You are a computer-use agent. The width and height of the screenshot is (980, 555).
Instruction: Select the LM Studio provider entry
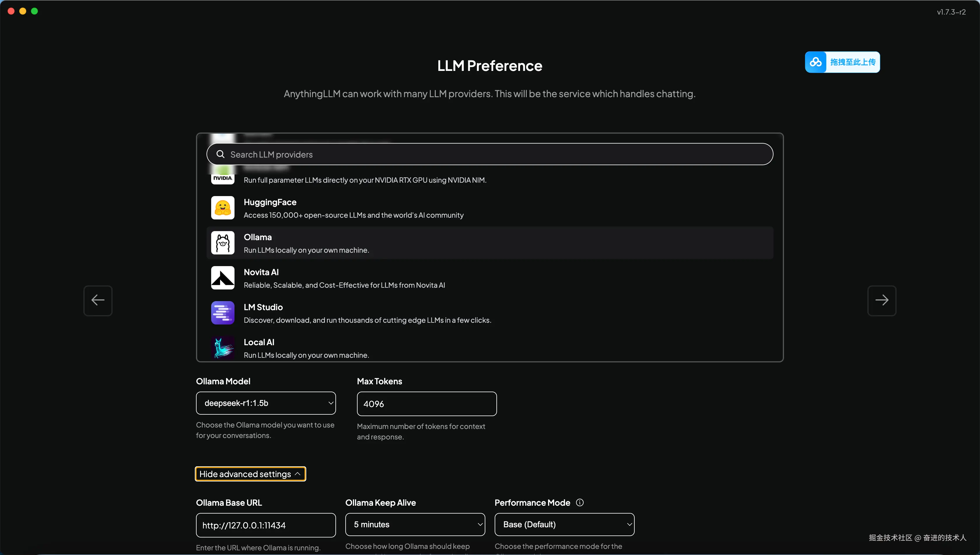(490, 313)
